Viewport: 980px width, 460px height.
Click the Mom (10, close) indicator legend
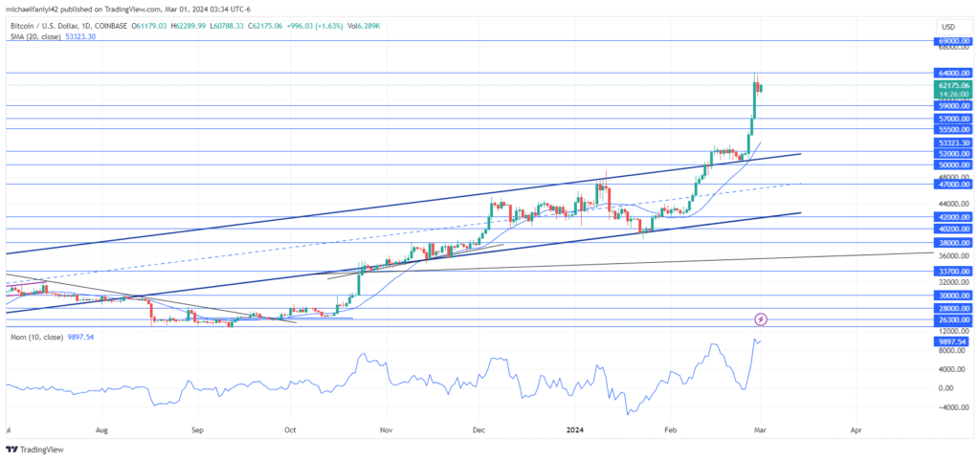coord(36,337)
